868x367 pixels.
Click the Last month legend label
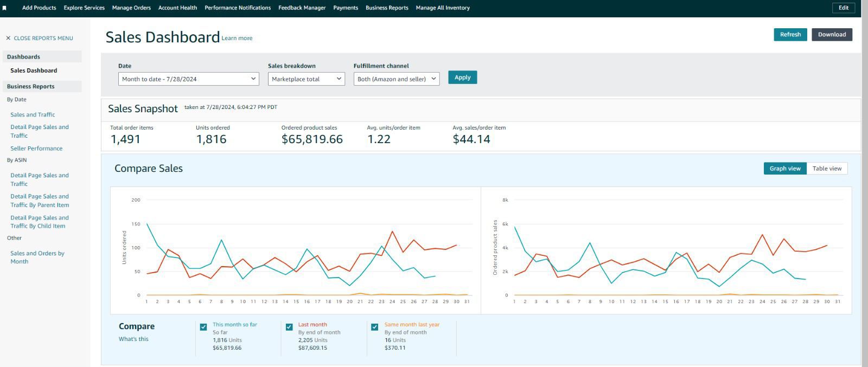(x=312, y=324)
